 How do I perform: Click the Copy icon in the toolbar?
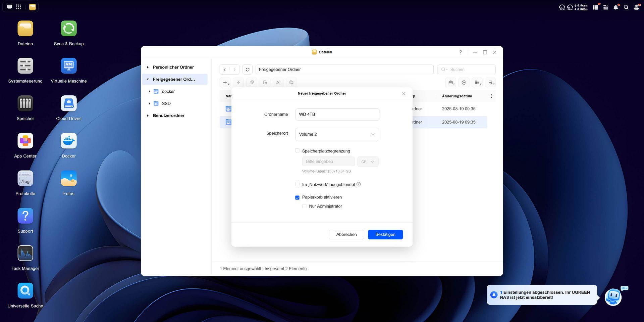click(x=252, y=82)
